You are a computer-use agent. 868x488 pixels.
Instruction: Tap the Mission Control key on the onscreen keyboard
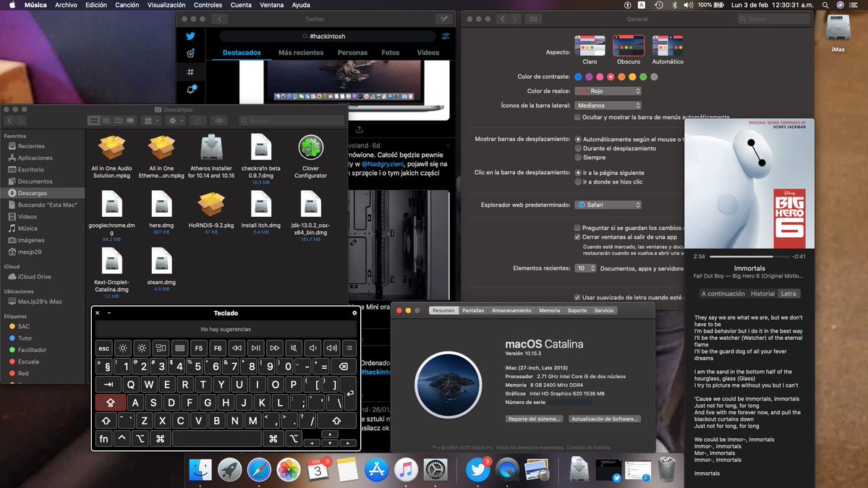pyautogui.click(x=161, y=348)
